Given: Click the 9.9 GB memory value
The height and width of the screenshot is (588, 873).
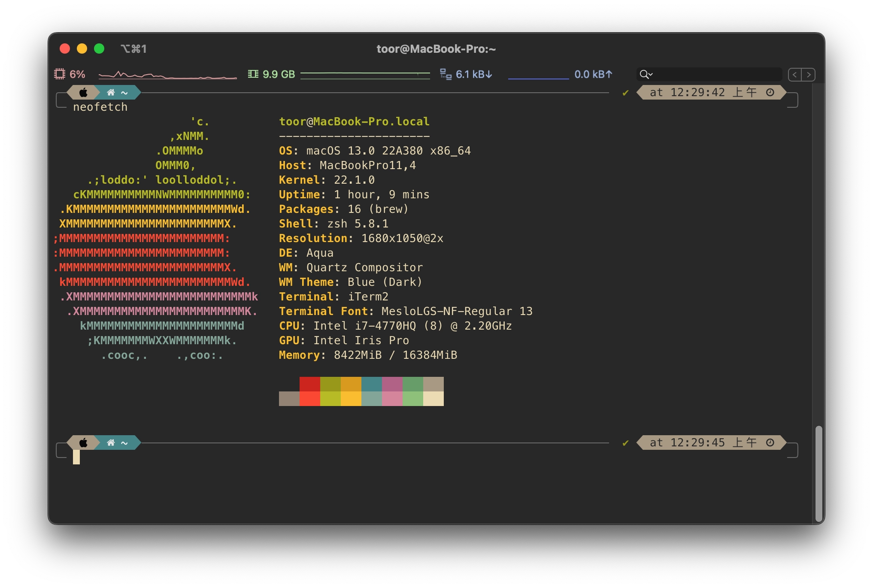Looking at the screenshot, I should click(x=279, y=74).
